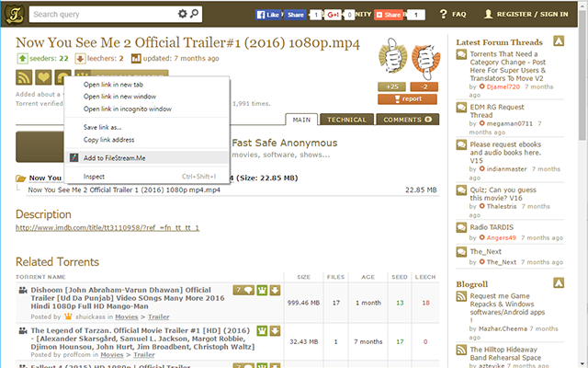588x368 pixels.
Task: Choose Add to FileStream.Me
Action: pos(147,158)
